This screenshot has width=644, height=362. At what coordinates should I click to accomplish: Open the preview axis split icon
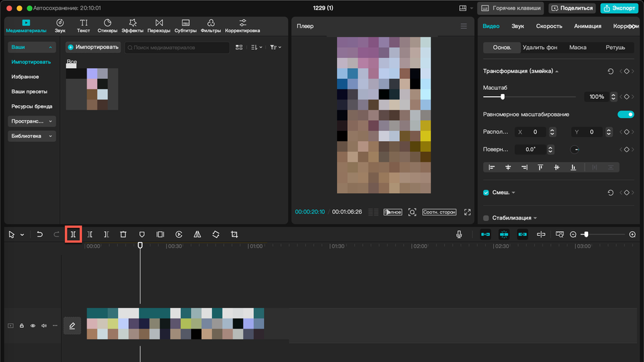click(x=541, y=235)
